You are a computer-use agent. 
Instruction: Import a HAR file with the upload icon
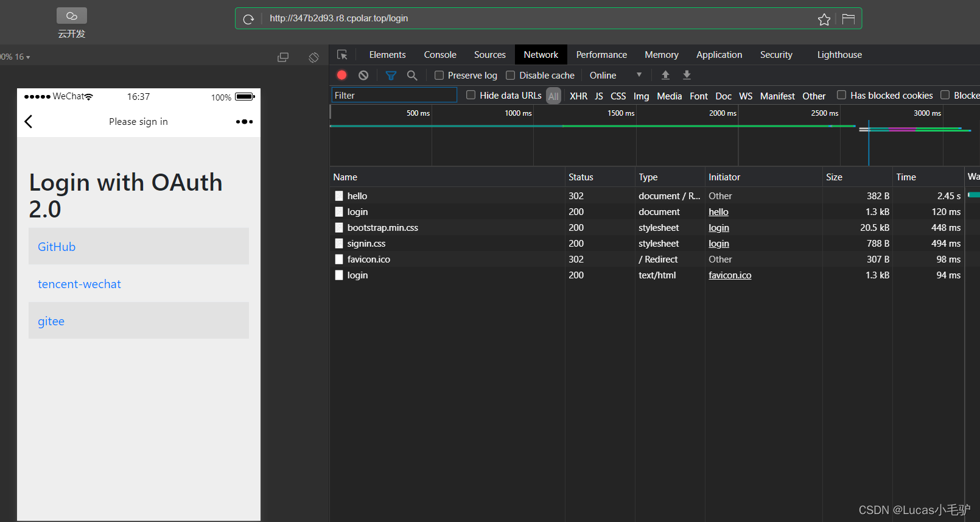[665, 75]
